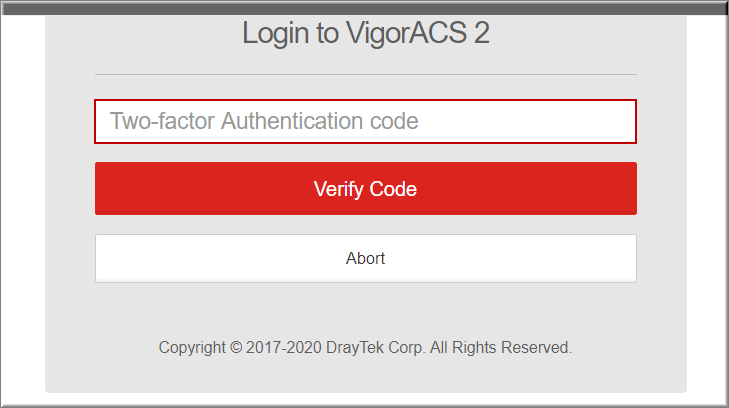
Task: Click the 2017-2020 year range in footer
Action: (x=284, y=348)
